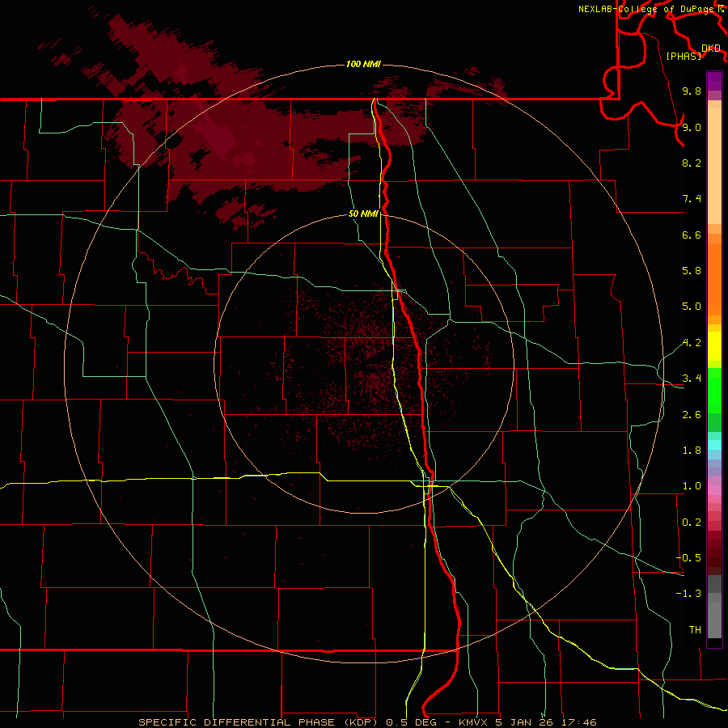Click the "9.0" scale value
The height and width of the screenshot is (728, 728).
click(x=692, y=127)
